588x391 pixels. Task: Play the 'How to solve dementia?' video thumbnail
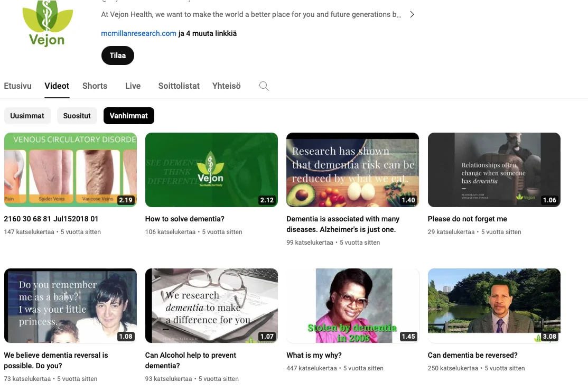pos(211,170)
